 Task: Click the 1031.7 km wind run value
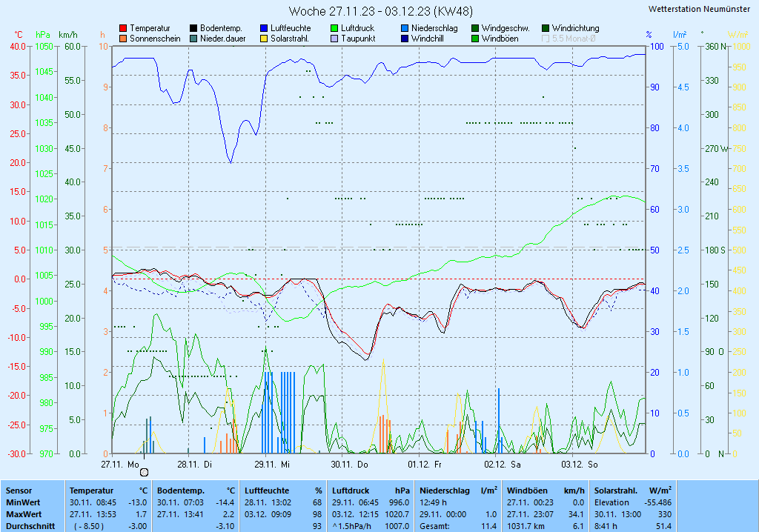(x=526, y=526)
